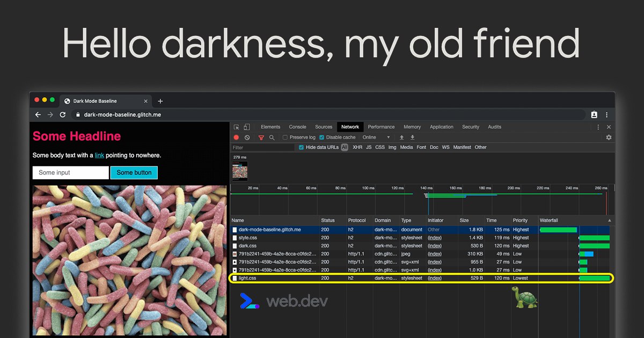Stop recording network log with red button
The height and width of the screenshot is (338, 644).
point(237,137)
